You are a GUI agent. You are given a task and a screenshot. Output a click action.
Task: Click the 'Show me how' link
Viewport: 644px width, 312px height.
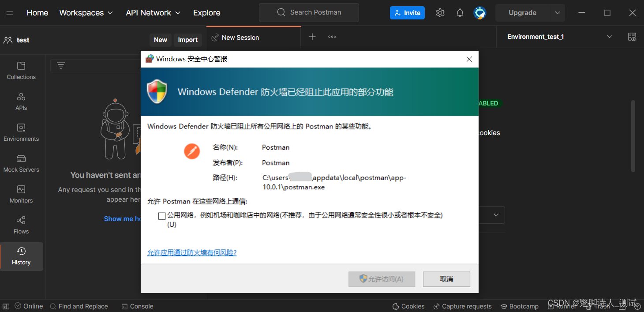pos(122,219)
